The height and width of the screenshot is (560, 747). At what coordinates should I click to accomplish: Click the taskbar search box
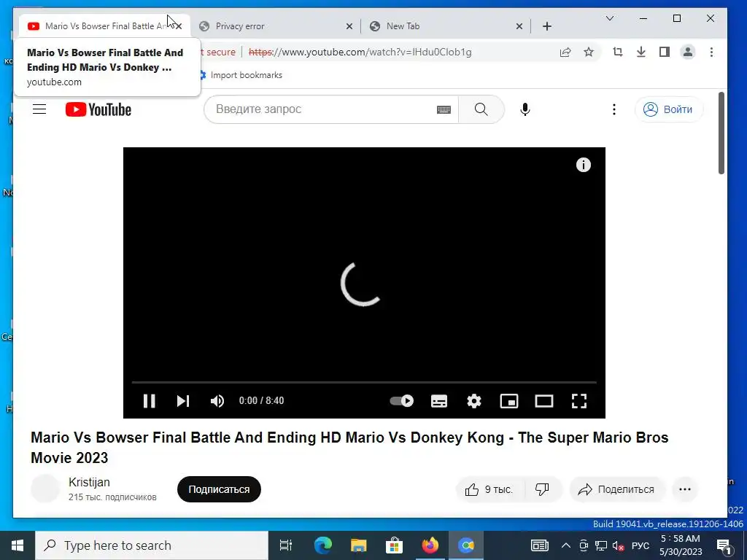152,545
